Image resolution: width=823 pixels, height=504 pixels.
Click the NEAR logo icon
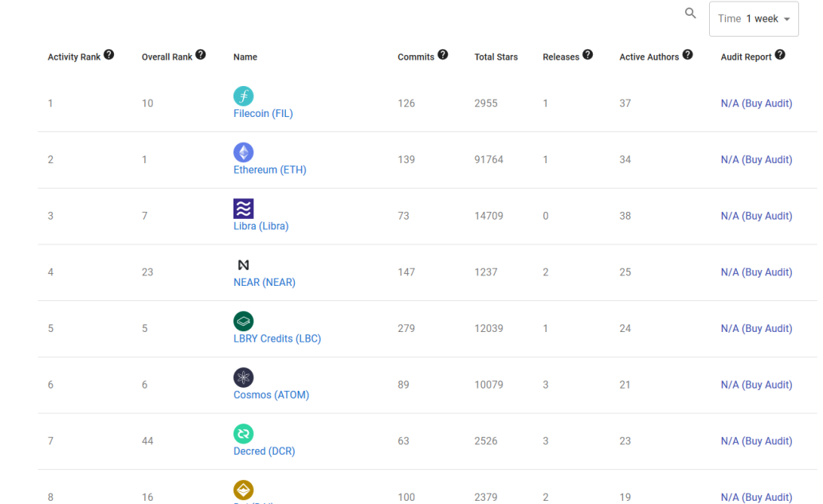coord(244,265)
